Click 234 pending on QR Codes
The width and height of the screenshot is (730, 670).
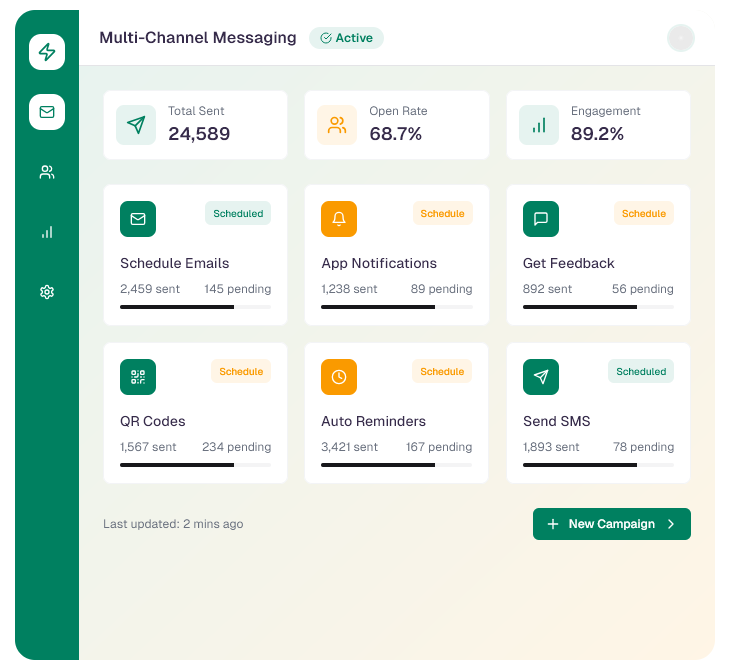click(237, 447)
